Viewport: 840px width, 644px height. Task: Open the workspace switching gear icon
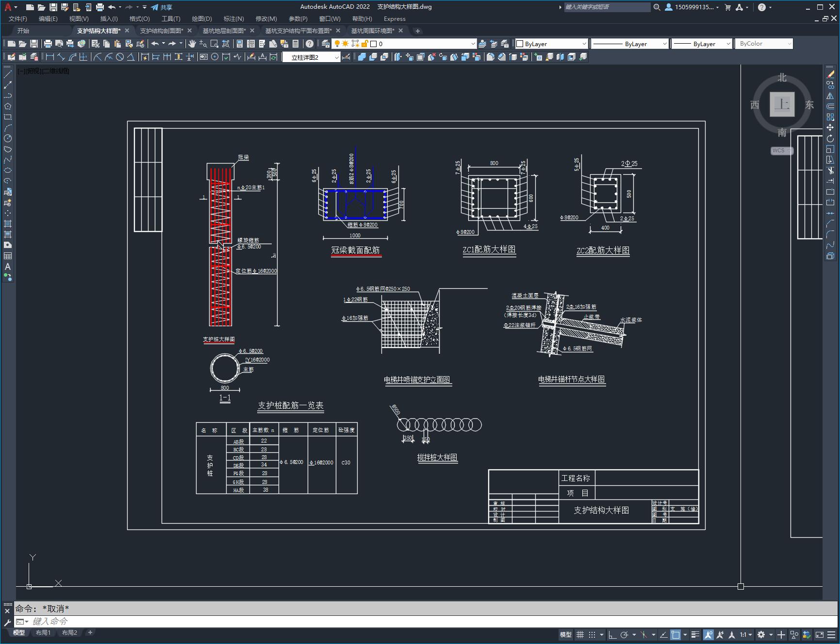pyautogui.click(x=761, y=634)
